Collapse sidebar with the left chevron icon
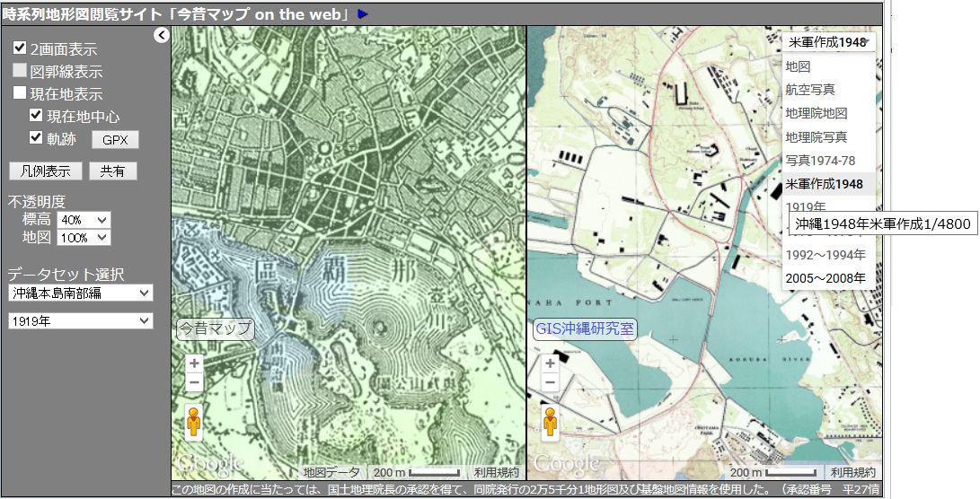Viewport: 980px width, 499px height. tap(162, 36)
